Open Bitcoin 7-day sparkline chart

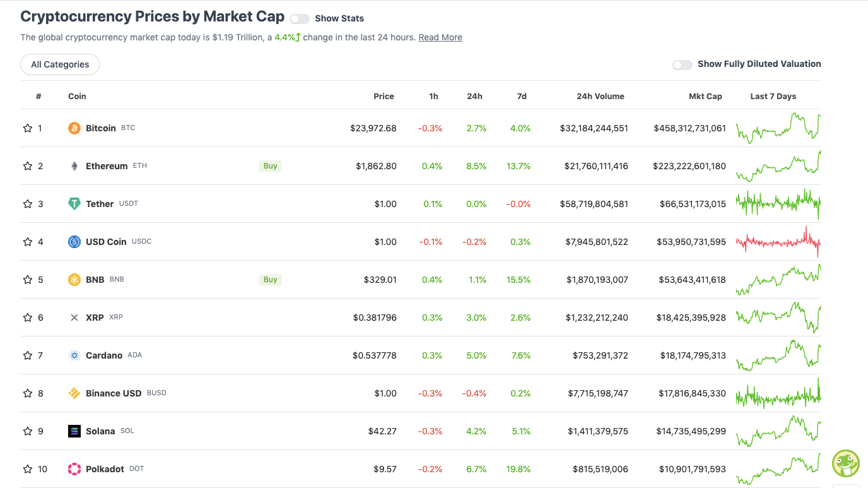[778, 128]
